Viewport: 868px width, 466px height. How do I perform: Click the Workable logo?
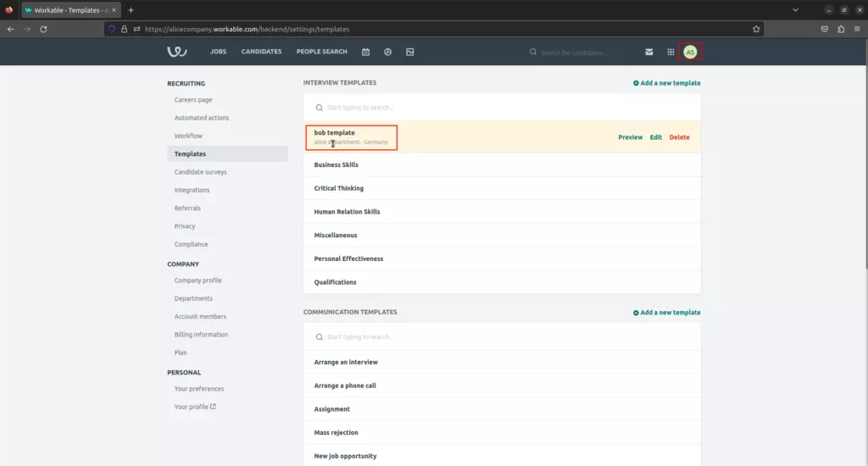point(177,52)
